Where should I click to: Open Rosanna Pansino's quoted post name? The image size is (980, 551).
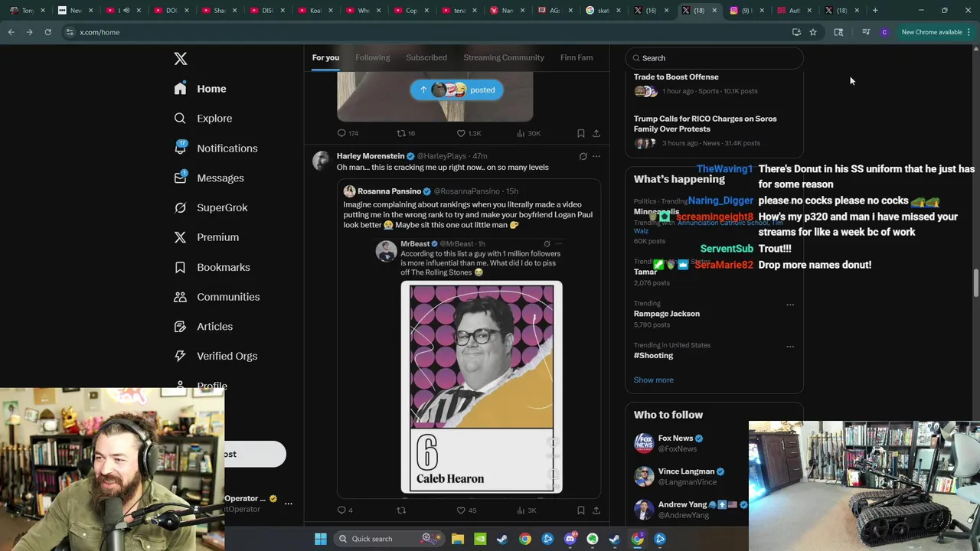click(x=389, y=191)
